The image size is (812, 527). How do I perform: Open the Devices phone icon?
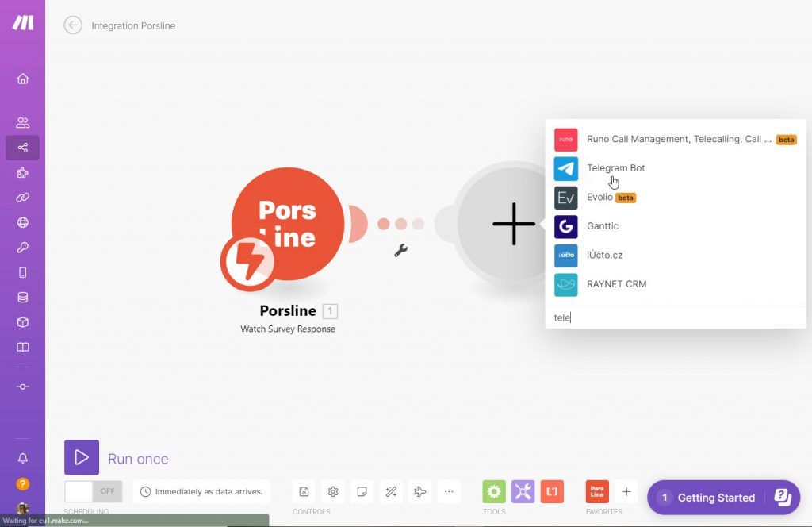[23, 272]
